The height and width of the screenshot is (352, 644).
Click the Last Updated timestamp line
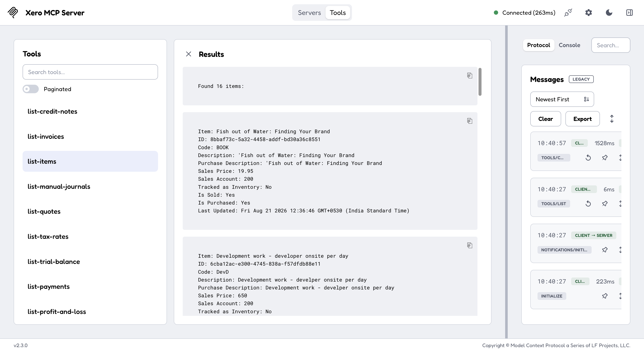[304, 211]
